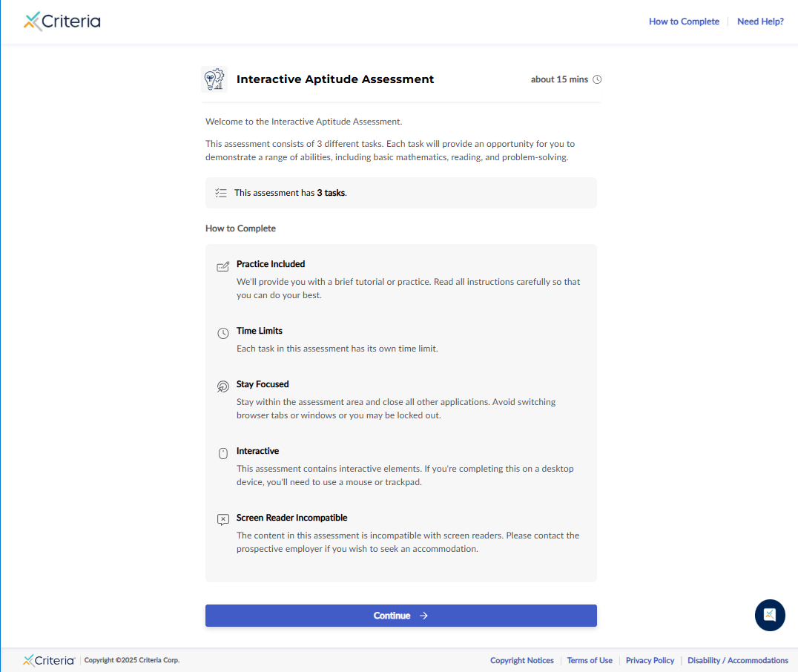Open the Privacy Policy footer link
The image size is (798, 672).
(x=650, y=660)
